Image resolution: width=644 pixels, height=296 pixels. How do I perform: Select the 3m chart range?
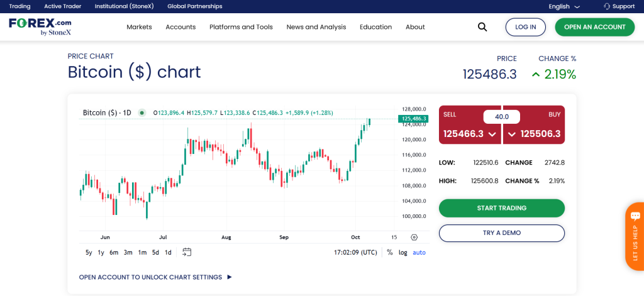(x=128, y=253)
